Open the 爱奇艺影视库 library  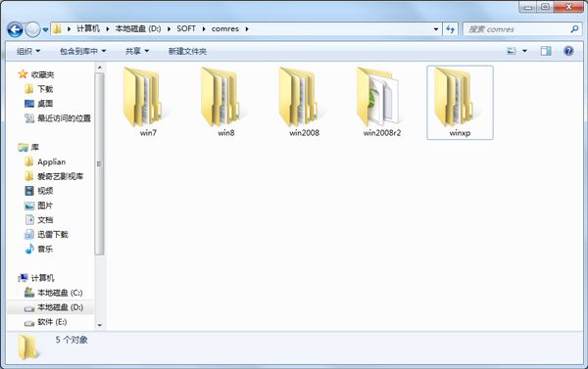point(54,176)
